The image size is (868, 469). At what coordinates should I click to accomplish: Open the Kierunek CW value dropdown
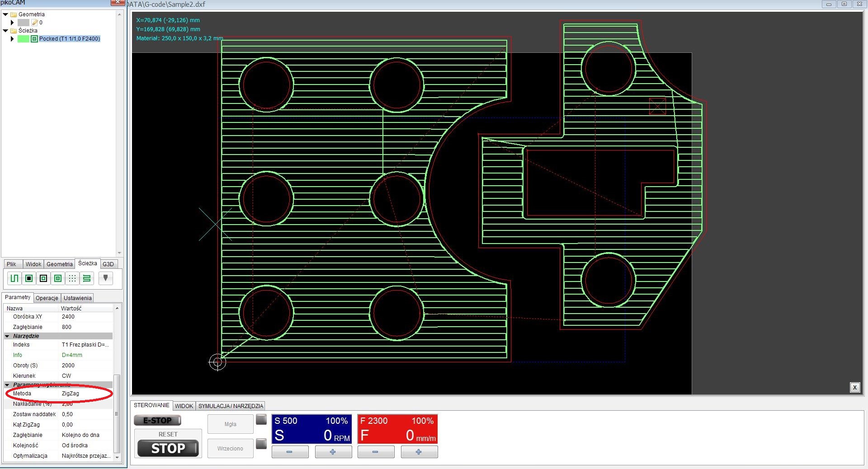[86, 376]
